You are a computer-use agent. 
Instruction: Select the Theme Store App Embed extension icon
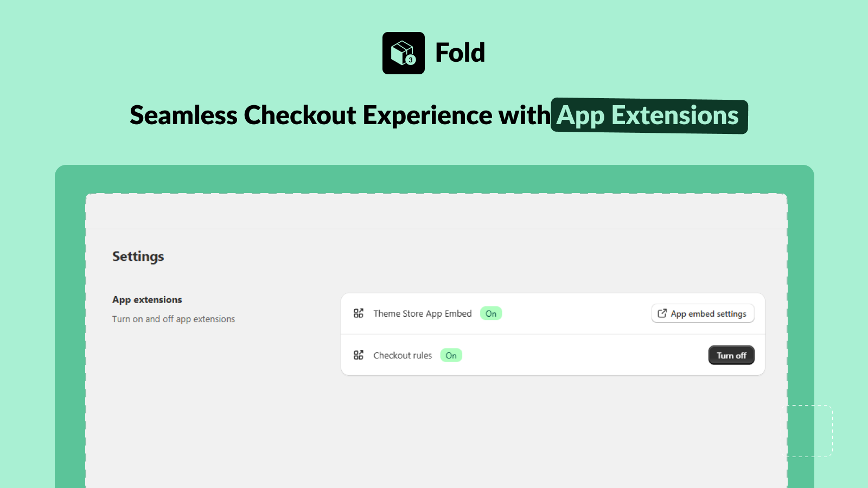[359, 313]
